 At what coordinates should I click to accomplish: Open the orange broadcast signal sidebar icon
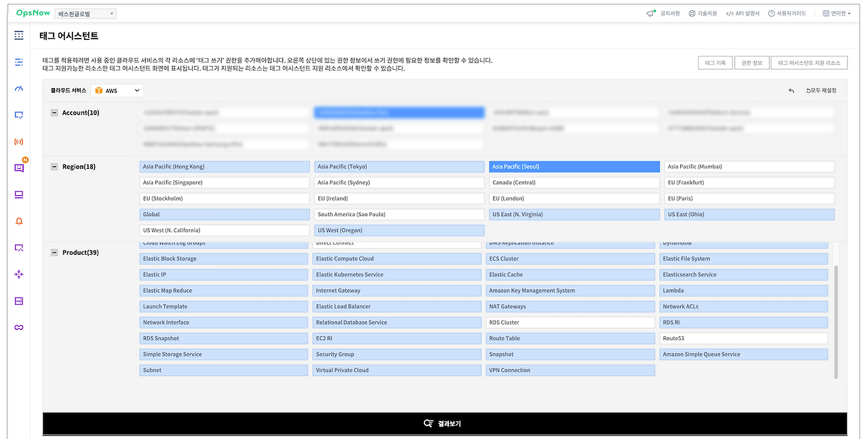click(19, 142)
